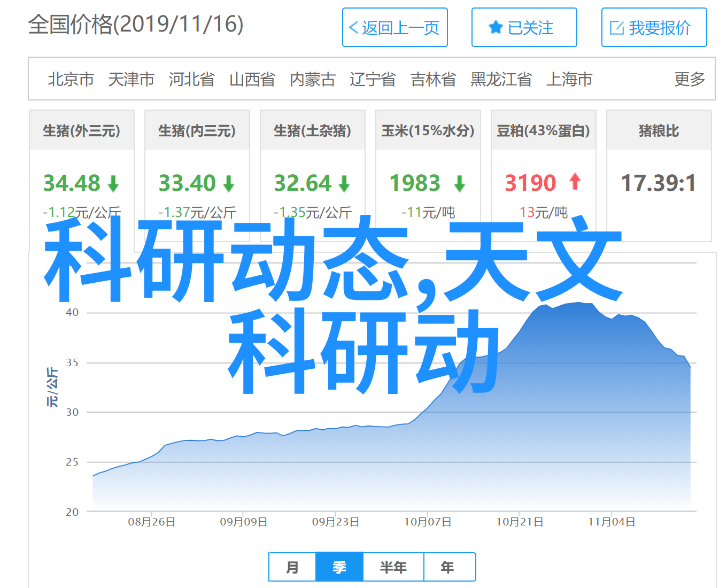
Task: Click the soybean meal price 3190
Action: click(531, 183)
